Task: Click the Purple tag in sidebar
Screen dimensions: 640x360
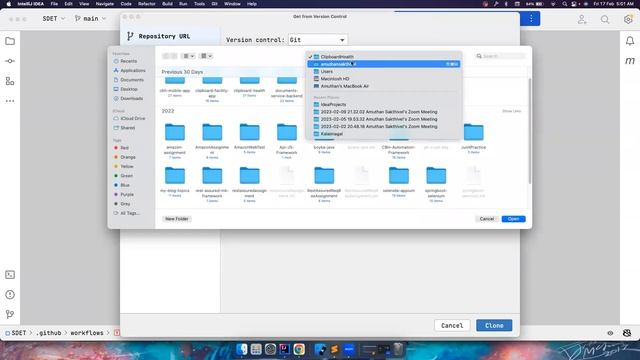Action: [127, 195]
